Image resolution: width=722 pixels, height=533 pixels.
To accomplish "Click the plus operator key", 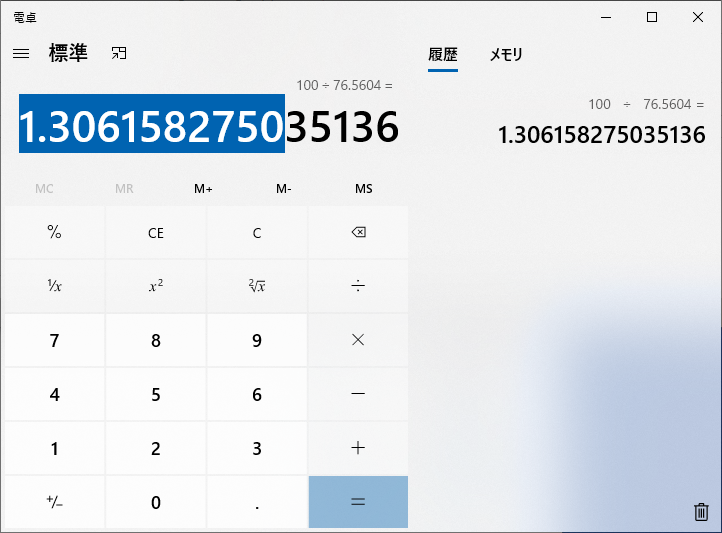I will pos(358,448).
